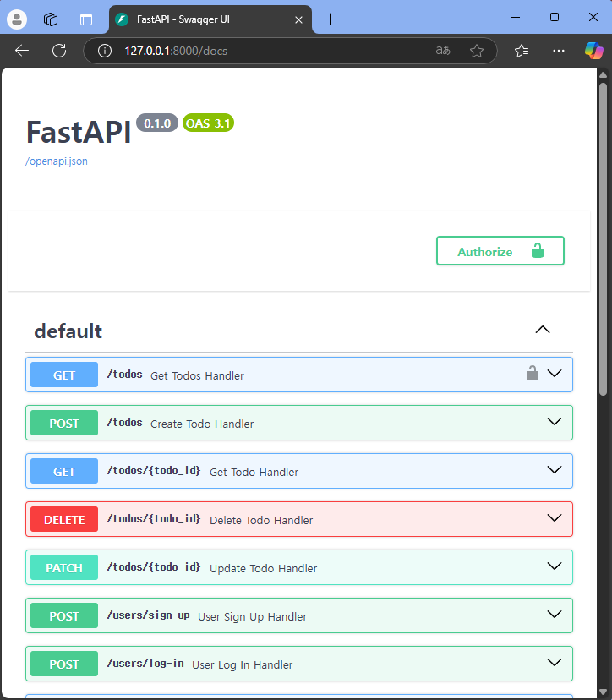Screen dimensions: 612x700
Task: Click the Authorize button
Action: [x=500, y=251]
